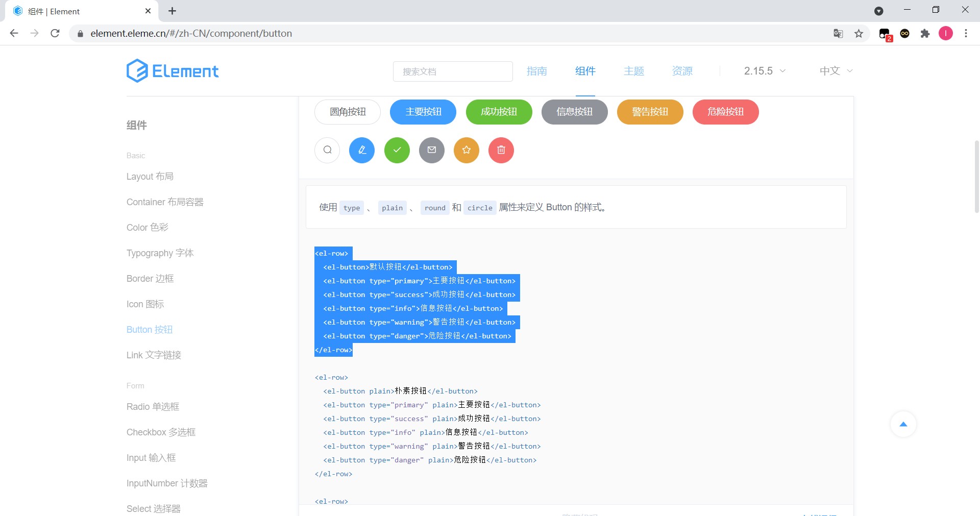Viewport: 980px width, 516px height.
Task: Click the green check circle button
Action: pyautogui.click(x=397, y=150)
